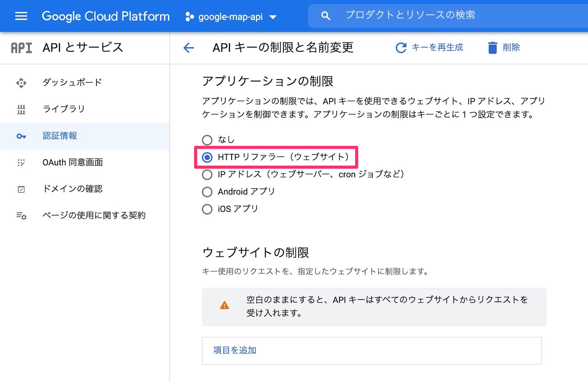Choose the IP アドレス restriction option

[207, 175]
